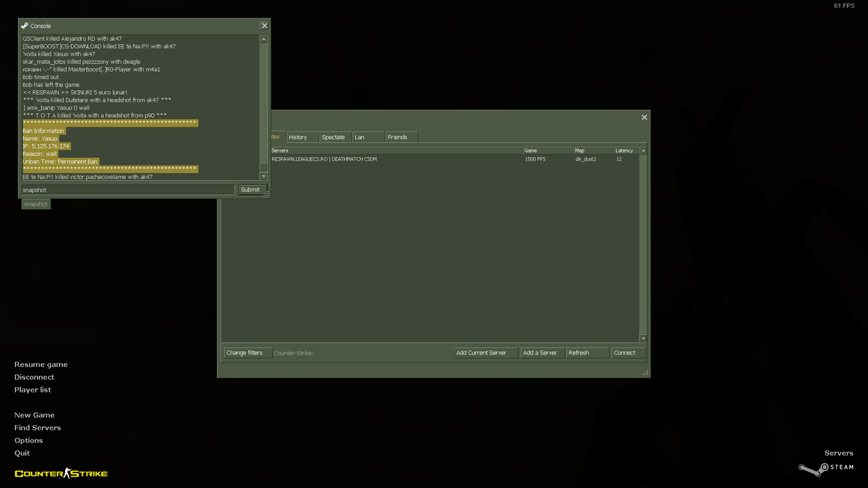The image size is (868, 488).
Task: Click Resume game in main menu
Action: (x=41, y=365)
